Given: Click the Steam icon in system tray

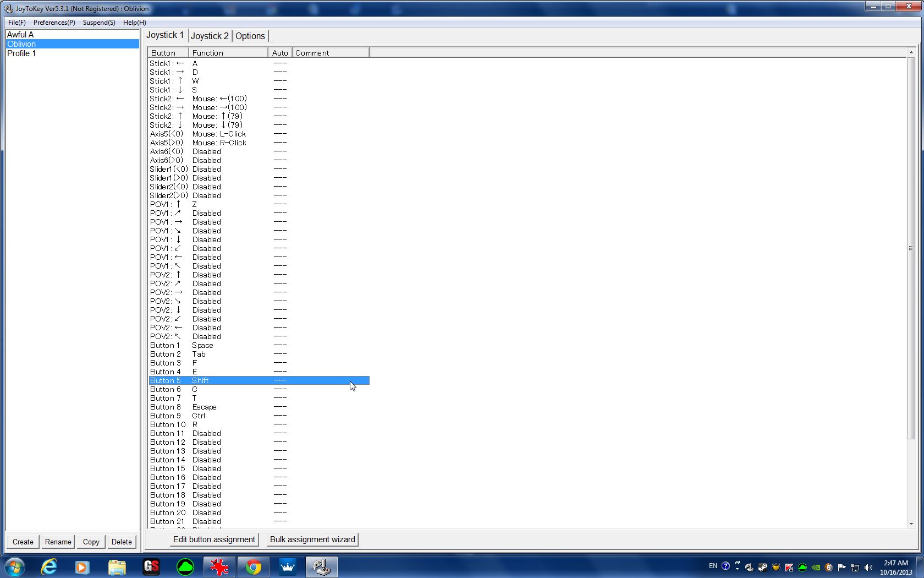Looking at the screenshot, I should click(762, 566).
